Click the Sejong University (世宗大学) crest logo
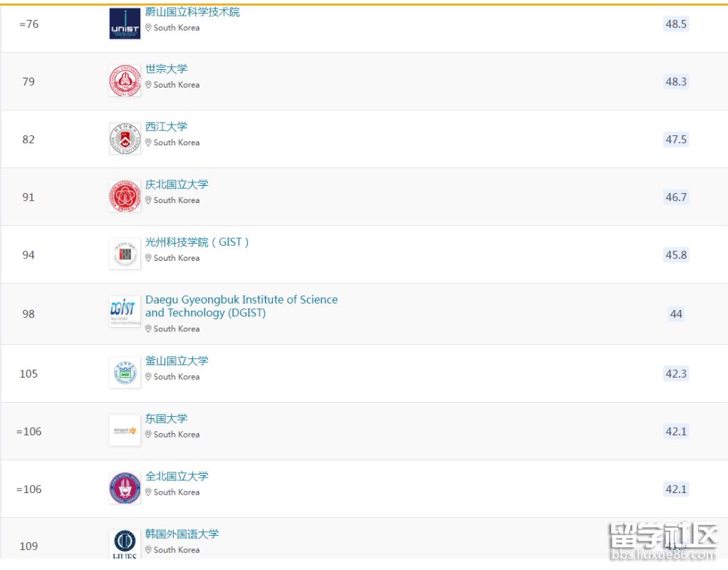Image resolution: width=728 pixels, height=570 pixels. point(125,81)
